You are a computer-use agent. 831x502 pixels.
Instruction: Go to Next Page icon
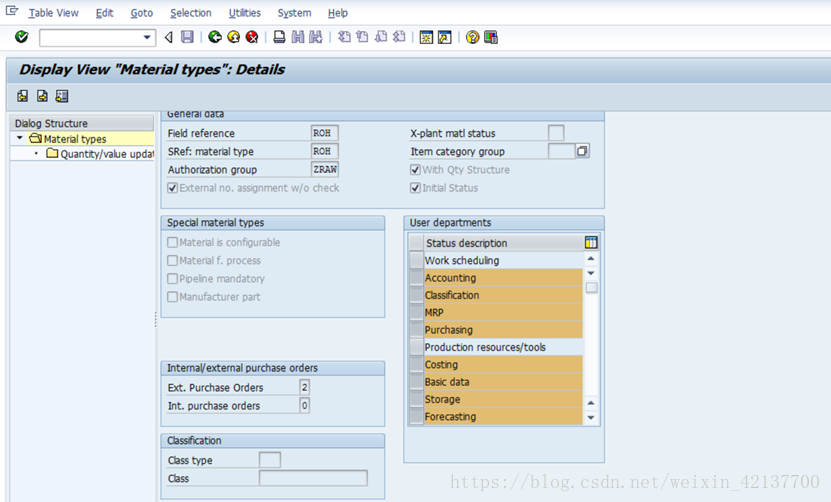(381, 37)
